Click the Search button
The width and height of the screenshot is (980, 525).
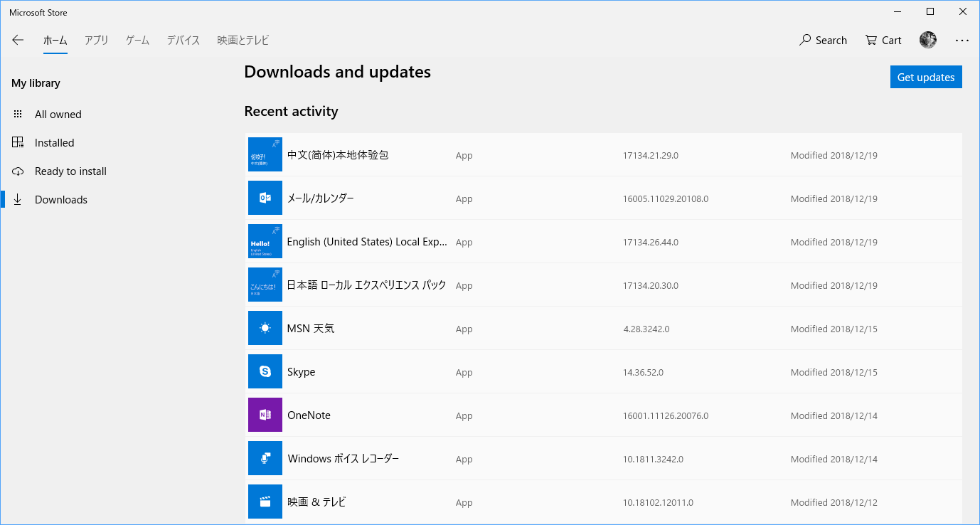pyautogui.click(x=823, y=41)
